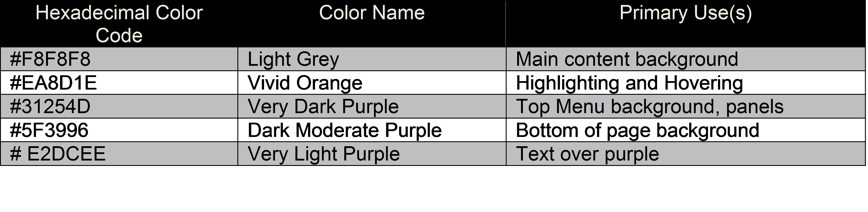
Task: Click divider between #F8F8F8 and Light Grey
Action: pyautogui.click(x=238, y=59)
